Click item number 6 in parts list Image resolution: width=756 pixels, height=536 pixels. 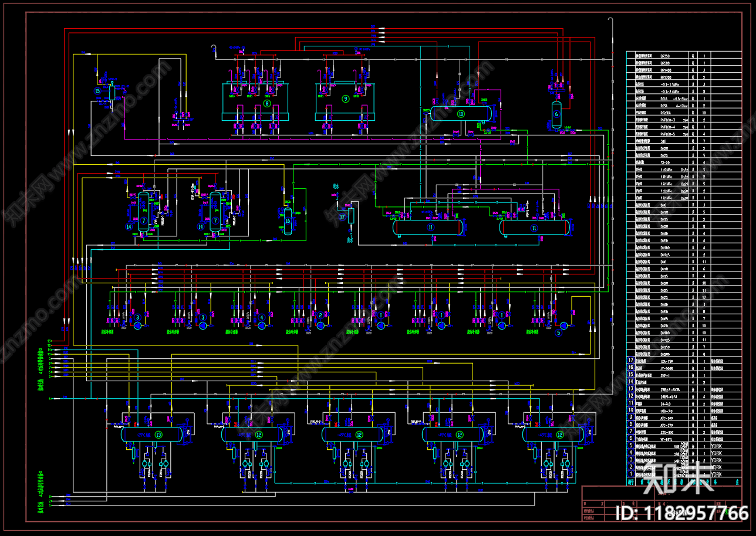tap(631, 438)
